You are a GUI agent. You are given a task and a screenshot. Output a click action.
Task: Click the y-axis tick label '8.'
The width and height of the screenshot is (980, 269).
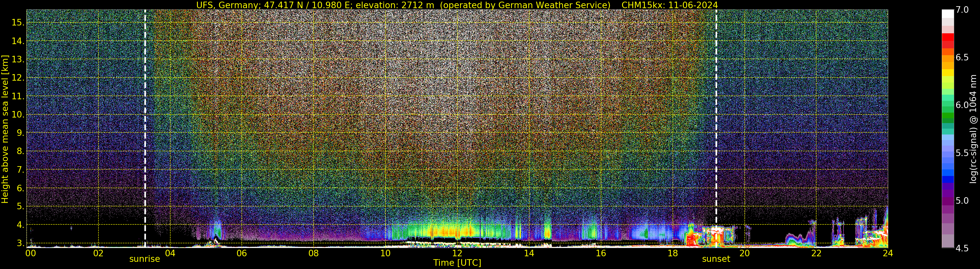(x=21, y=151)
